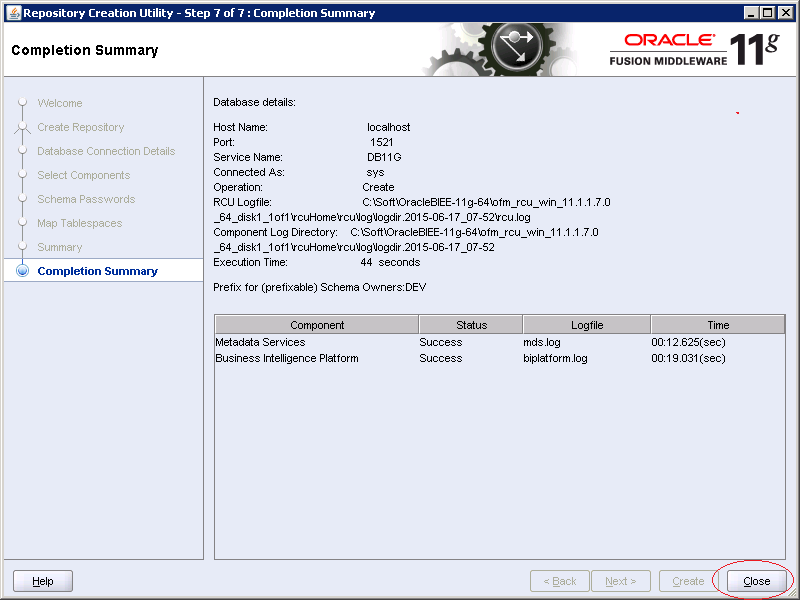Click the localhost host name value

click(x=389, y=127)
